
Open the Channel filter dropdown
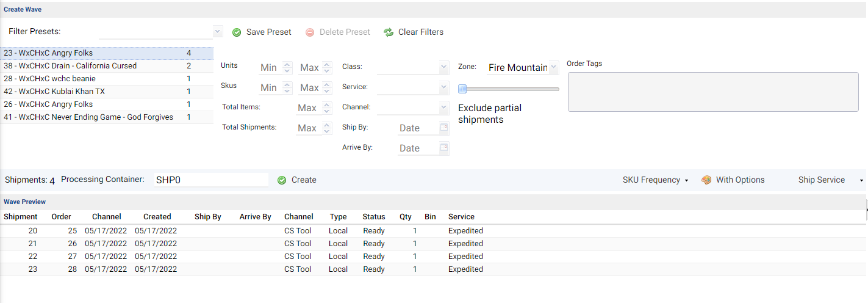coord(444,108)
